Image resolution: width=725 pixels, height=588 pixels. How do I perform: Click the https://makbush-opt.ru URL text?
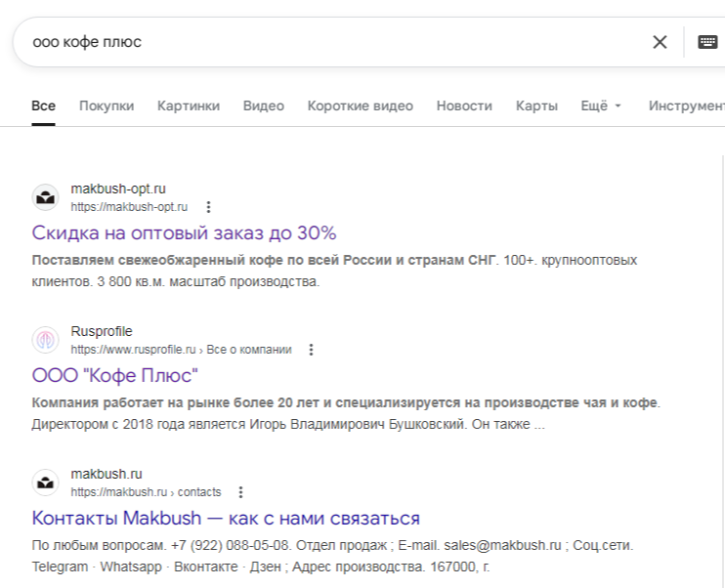pyautogui.click(x=129, y=207)
